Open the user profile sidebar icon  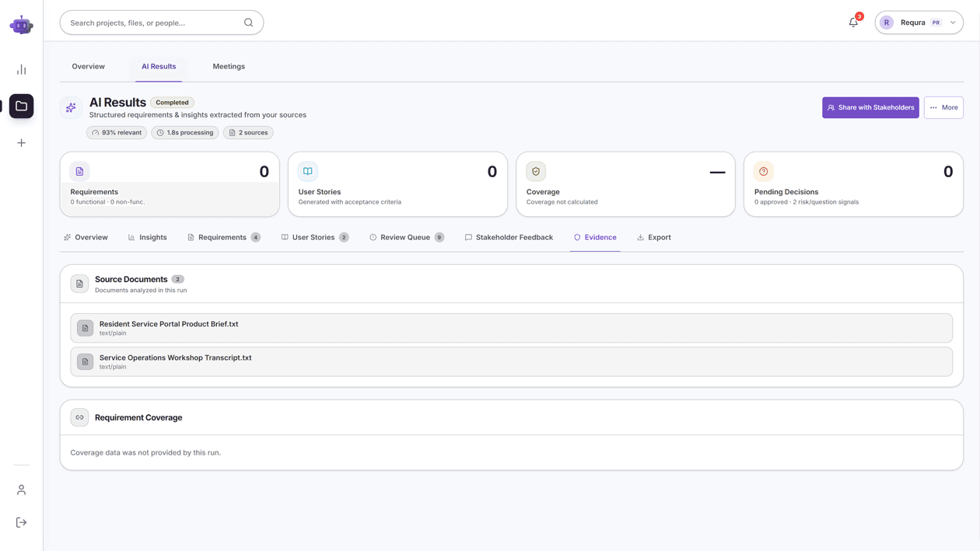tap(21, 490)
